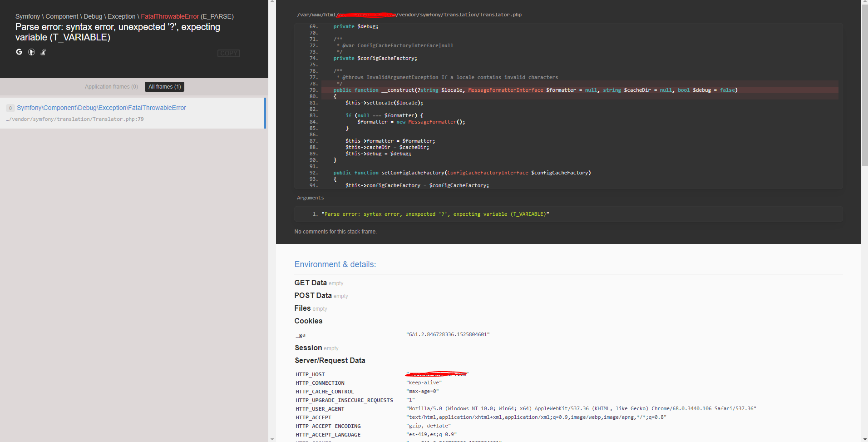The image size is (868, 442).
Task: Click code line 74 private $configCacheFactory
Action: [375, 58]
